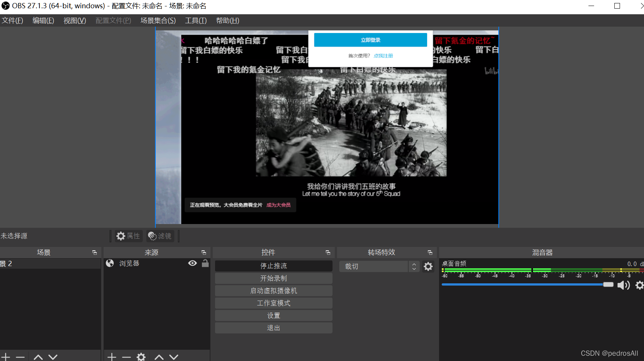Viewport: 644px width, 361px height.
Task: Move the source down in the Sources list
Action: tap(174, 357)
